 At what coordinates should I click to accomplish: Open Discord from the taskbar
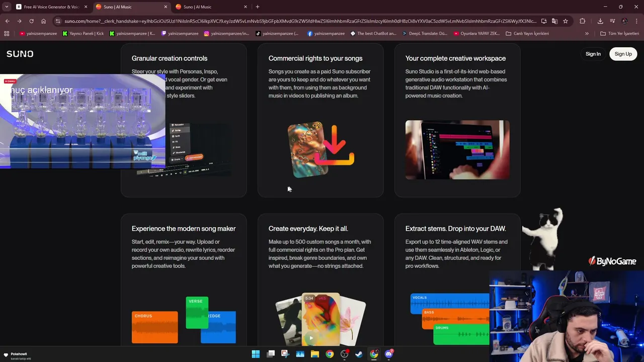point(388,354)
